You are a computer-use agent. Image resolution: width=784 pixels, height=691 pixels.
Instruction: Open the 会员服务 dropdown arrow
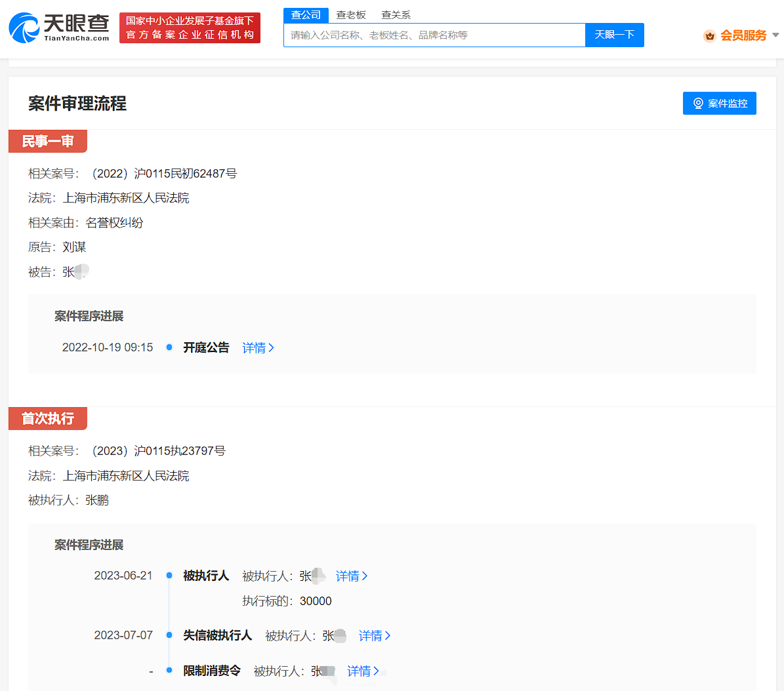pos(775,35)
